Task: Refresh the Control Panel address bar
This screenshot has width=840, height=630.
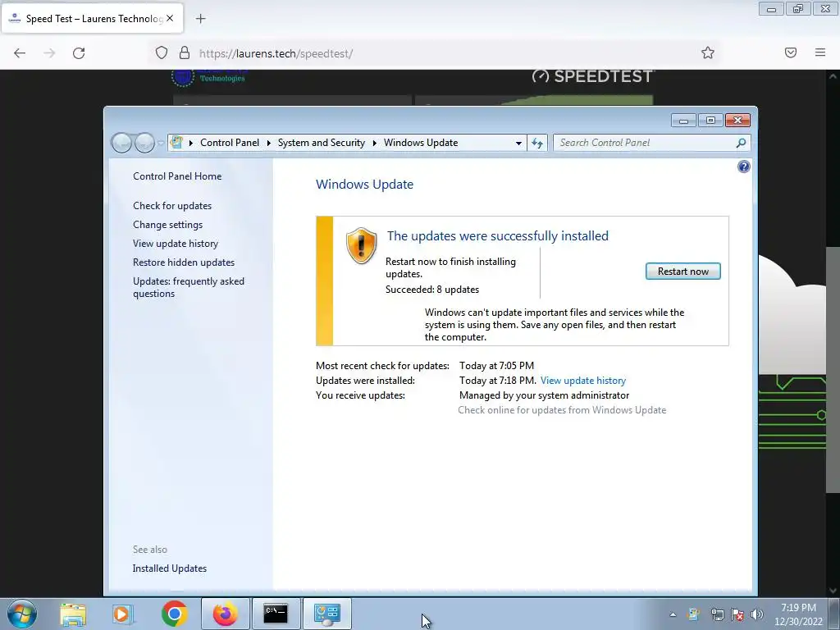Action: (x=537, y=143)
